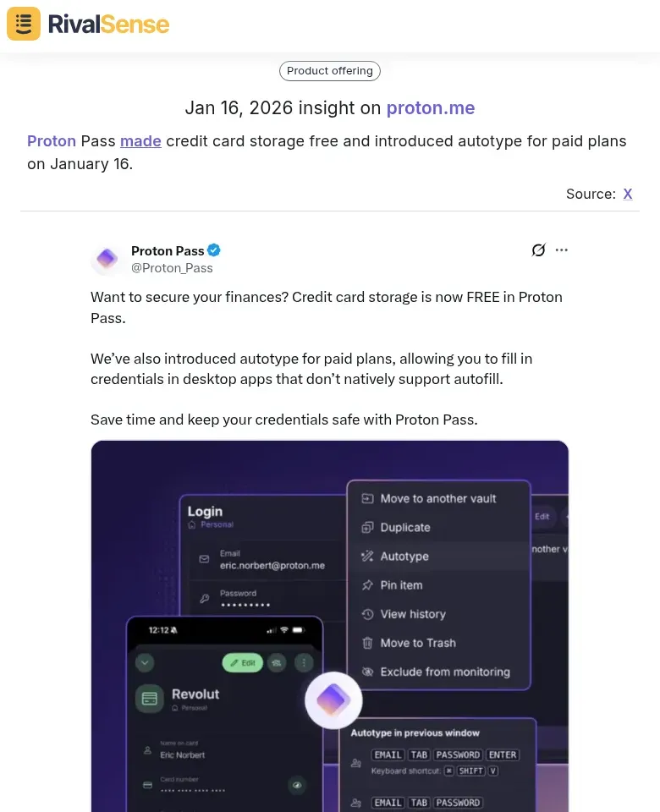This screenshot has height=812, width=660.
Task: Click the Grok analyze icon on the tweet
Action: (538, 250)
